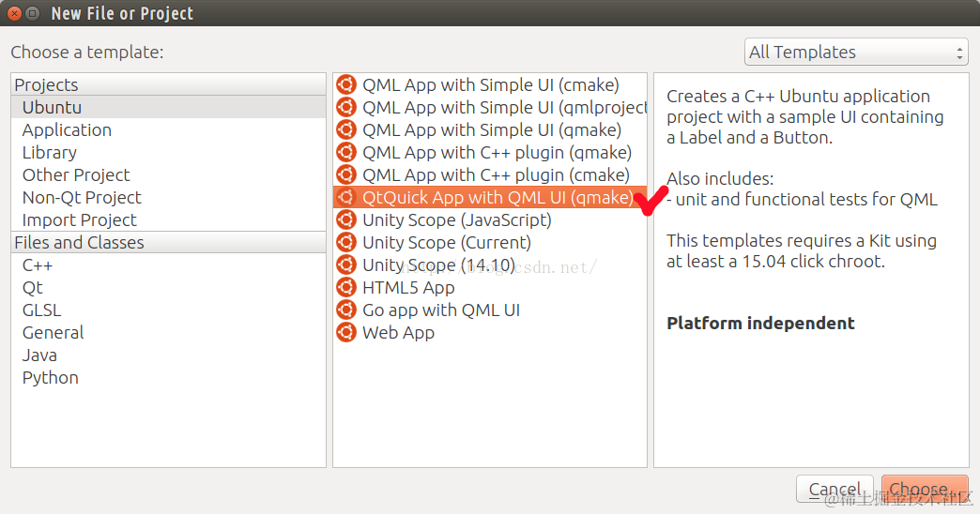980x514 pixels.
Task: Select the Library project category
Action: (169, 152)
